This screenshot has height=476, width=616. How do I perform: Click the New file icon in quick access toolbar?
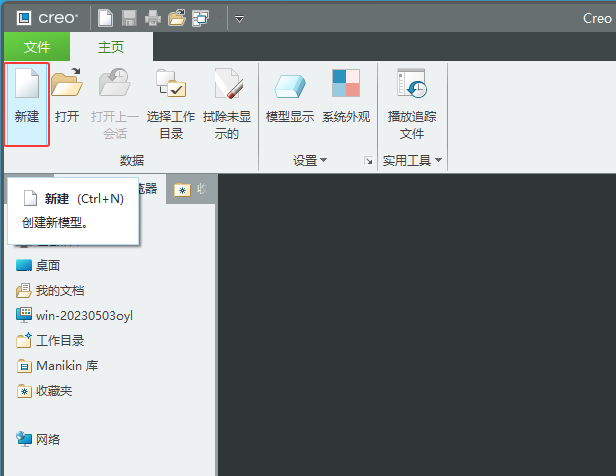[x=105, y=18]
